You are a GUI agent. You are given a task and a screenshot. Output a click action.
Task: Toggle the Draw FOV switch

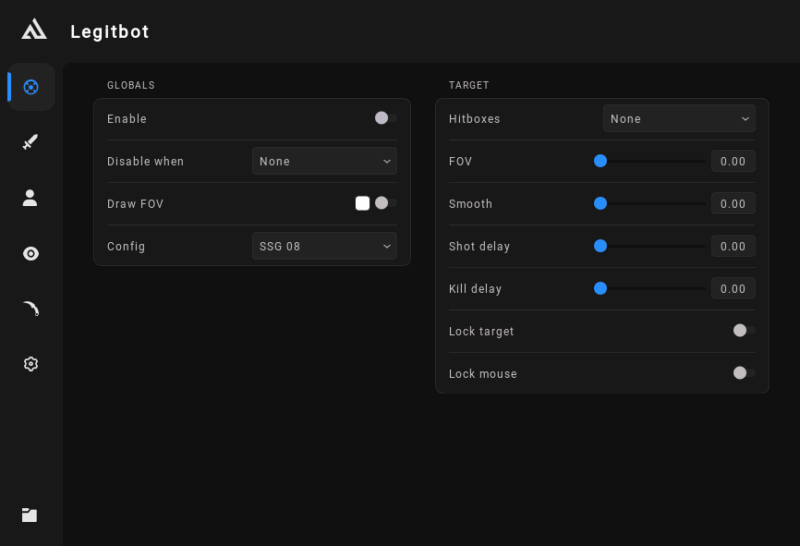tap(384, 203)
